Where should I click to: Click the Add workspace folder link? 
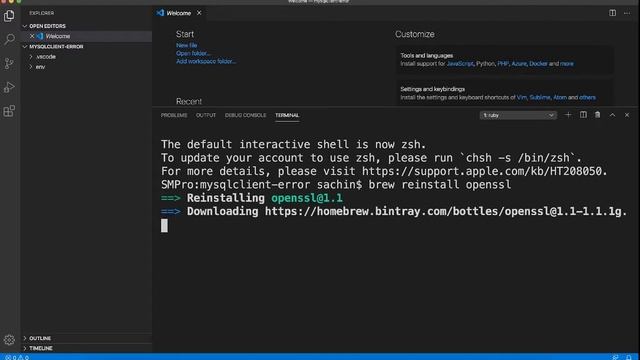[206, 61]
